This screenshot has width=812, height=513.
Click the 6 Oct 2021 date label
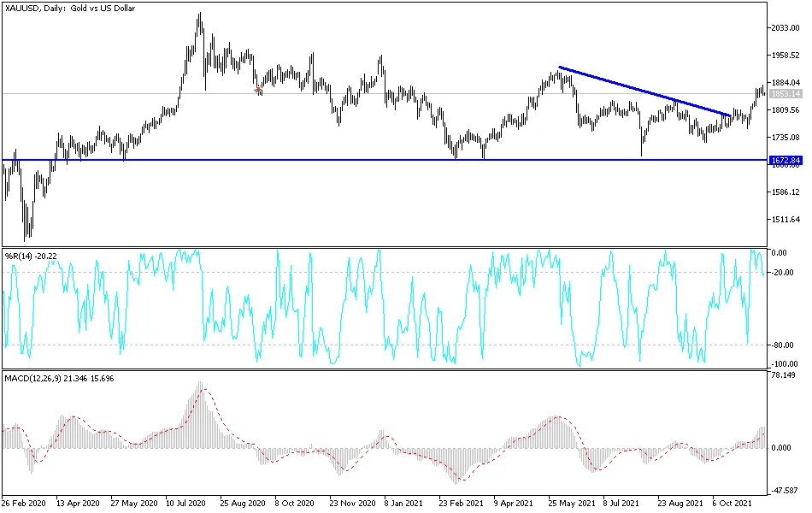732,503
